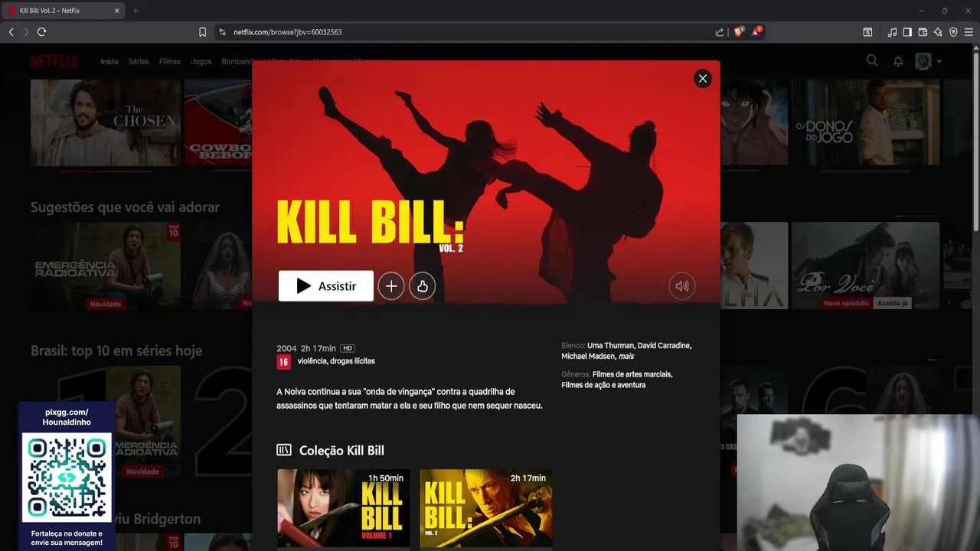980x551 pixels.
Task: Toggle the browser sidebar panel
Action: click(x=907, y=32)
